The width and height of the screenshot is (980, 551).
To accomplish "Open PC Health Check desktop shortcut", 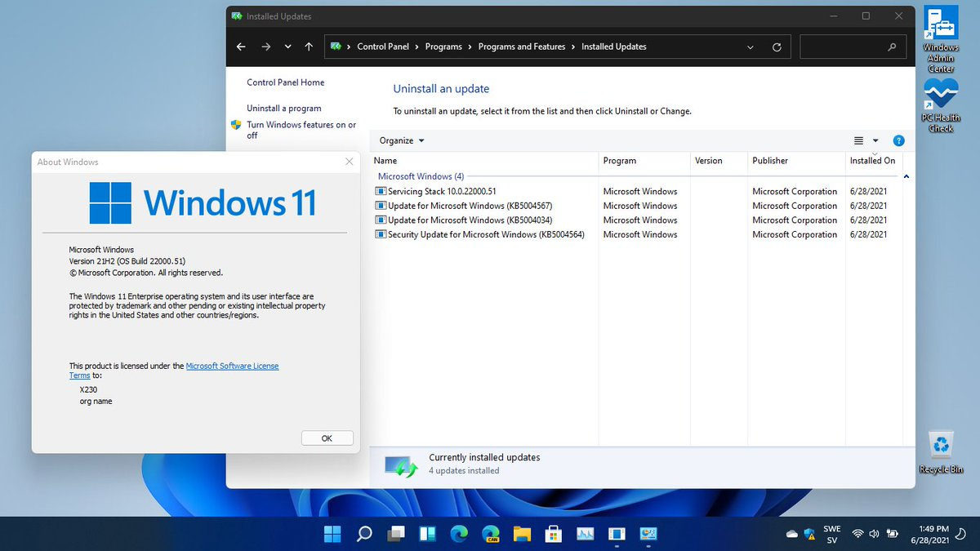I will tap(941, 106).
